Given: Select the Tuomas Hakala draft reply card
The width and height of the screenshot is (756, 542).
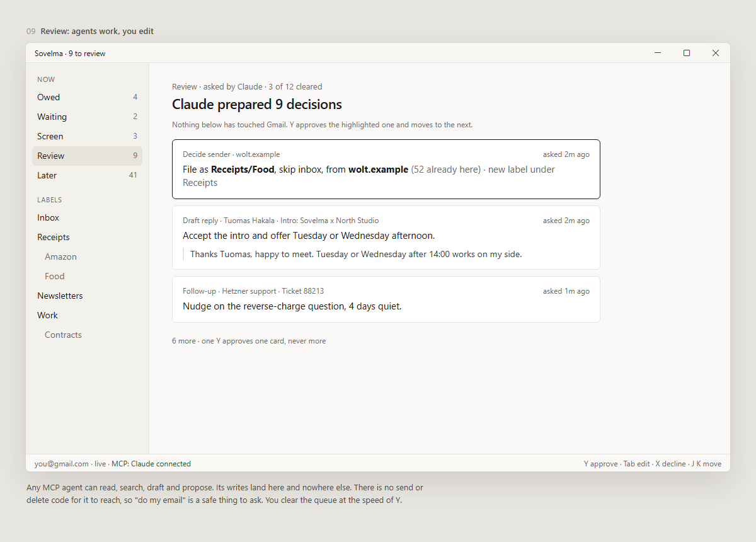Looking at the screenshot, I should tap(386, 238).
